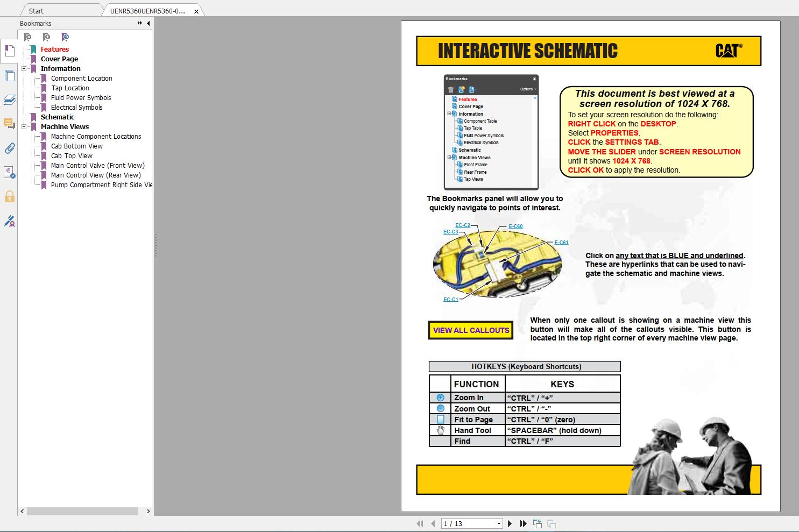799x532 pixels.
Task: Go to Component Location bookmark
Action: click(82, 78)
